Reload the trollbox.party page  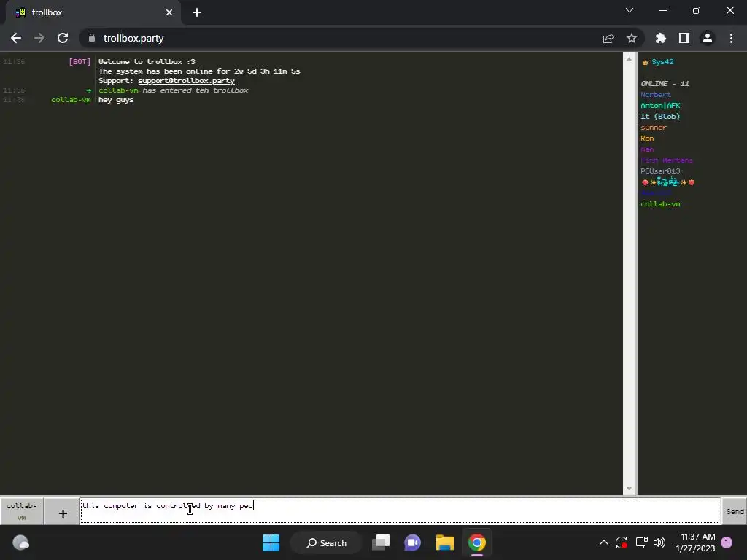tap(63, 38)
